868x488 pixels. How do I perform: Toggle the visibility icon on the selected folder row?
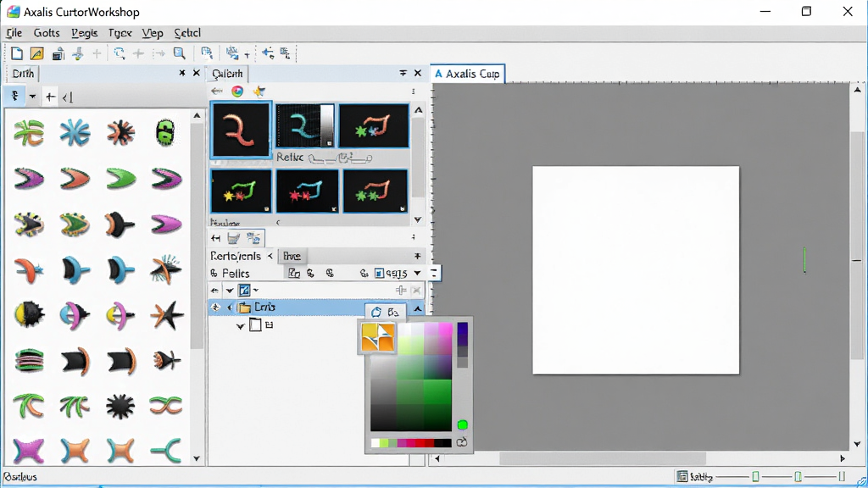coord(216,307)
